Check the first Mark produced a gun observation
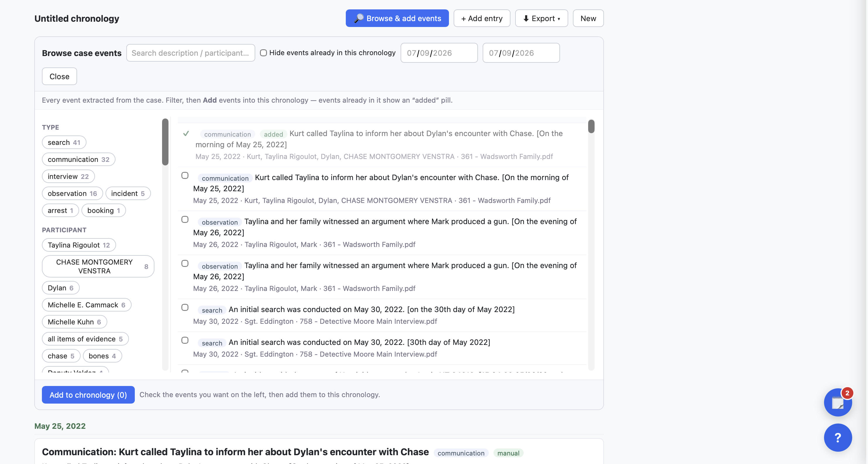This screenshot has height=464, width=868. (x=185, y=219)
